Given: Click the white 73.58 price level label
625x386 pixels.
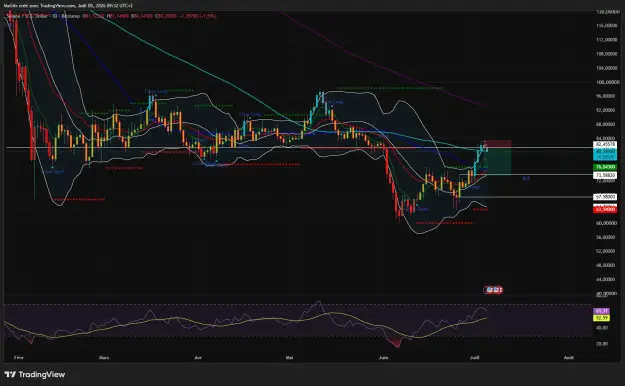Looking at the screenshot, I should coord(605,175).
